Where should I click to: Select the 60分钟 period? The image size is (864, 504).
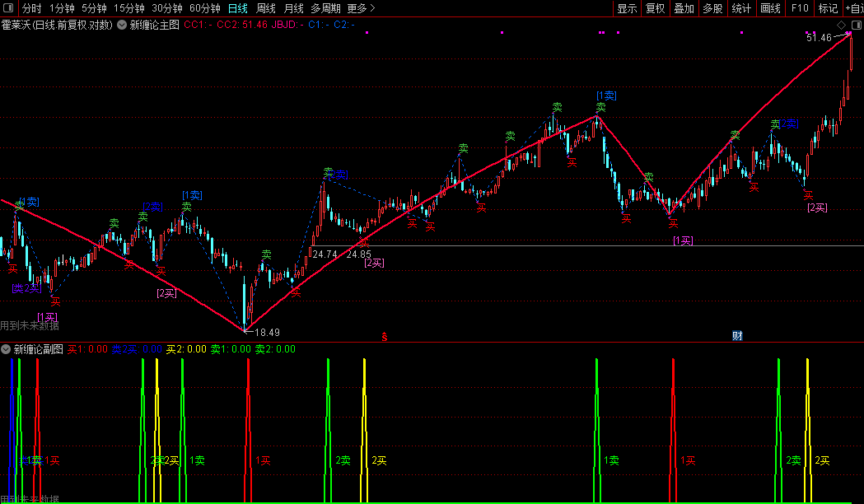click(204, 8)
